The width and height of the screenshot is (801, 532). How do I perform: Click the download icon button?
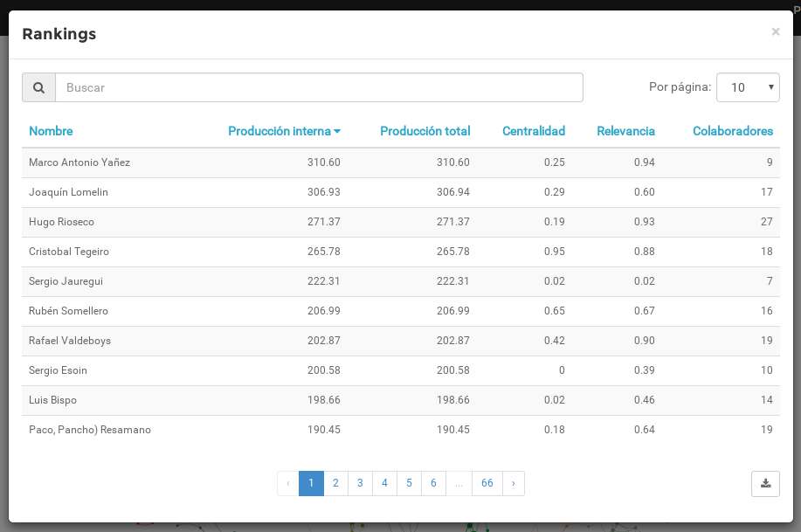pos(765,483)
